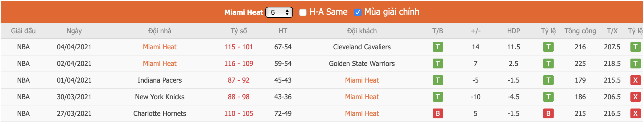Click the red X over/under badge in the New York Knicks row
The width and height of the screenshot is (644, 127).
(x=635, y=97)
